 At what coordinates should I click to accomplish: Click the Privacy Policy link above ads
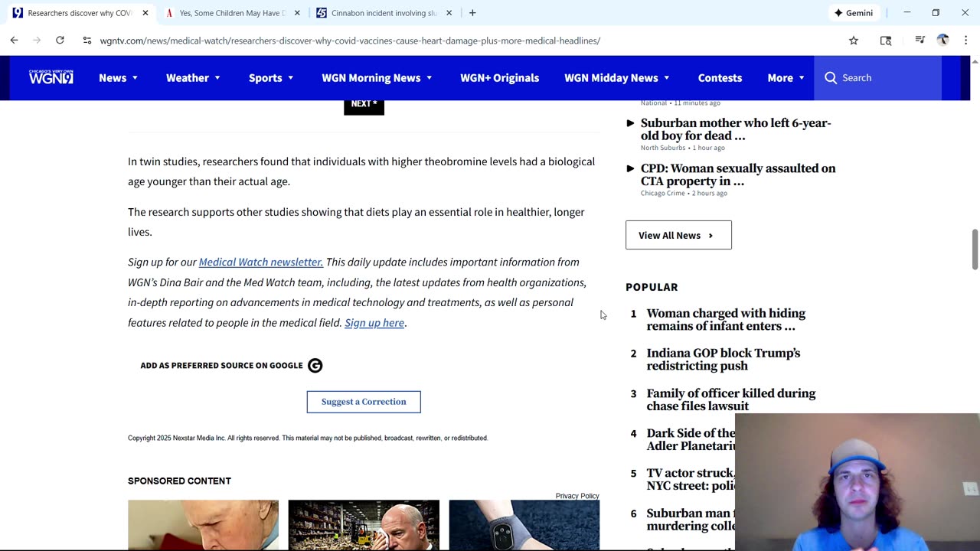pos(577,496)
